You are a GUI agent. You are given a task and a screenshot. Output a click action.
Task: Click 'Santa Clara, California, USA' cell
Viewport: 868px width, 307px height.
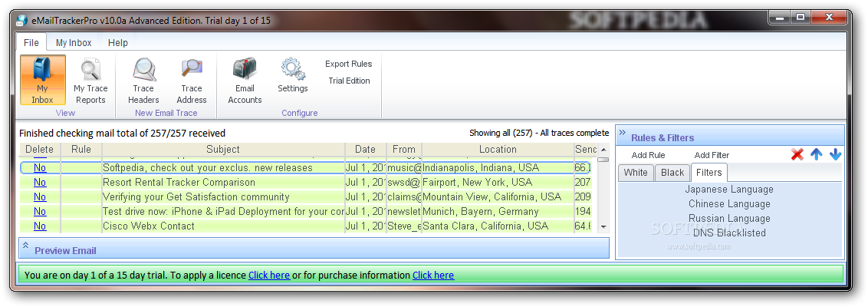coord(485,226)
